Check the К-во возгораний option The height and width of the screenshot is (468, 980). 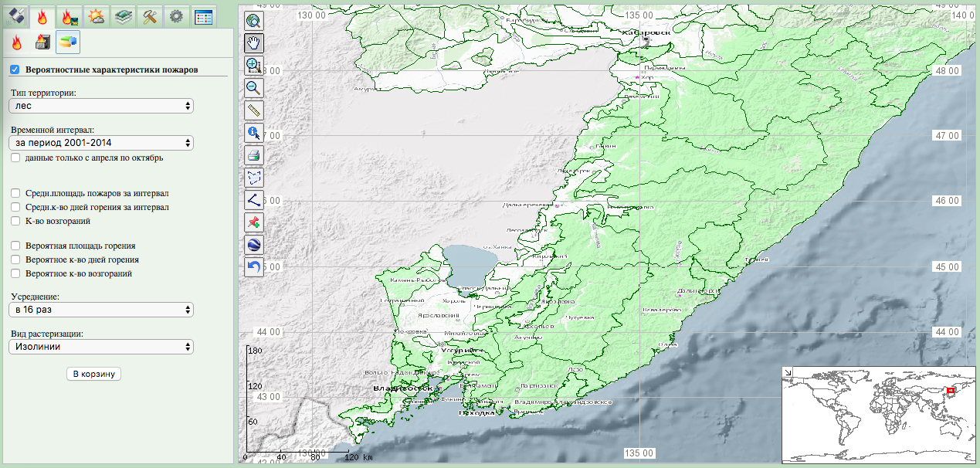point(15,221)
